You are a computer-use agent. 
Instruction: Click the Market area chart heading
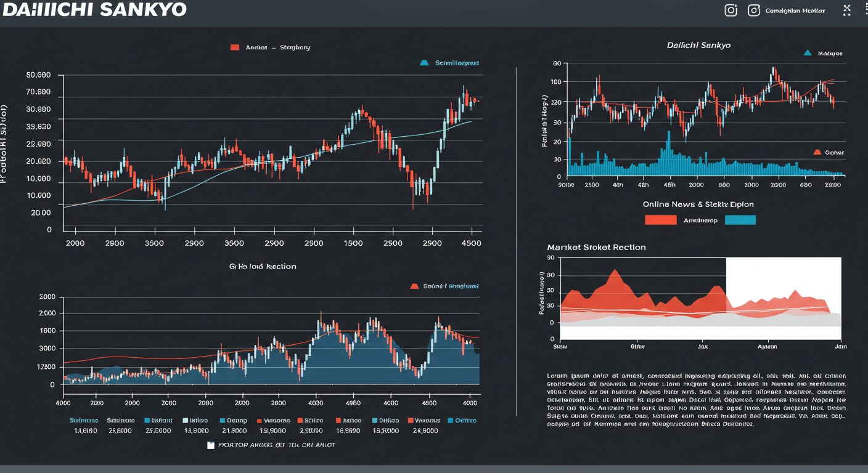coord(596,247)
